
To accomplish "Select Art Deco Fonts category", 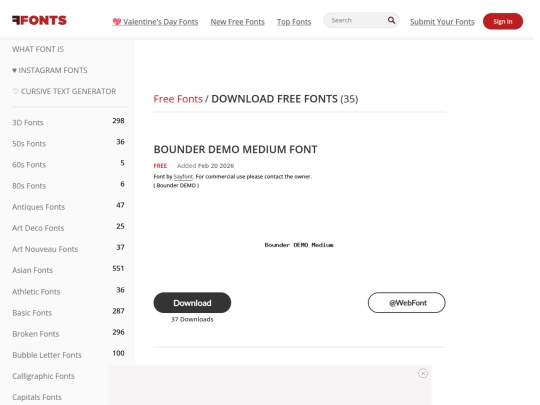I will pyautogui.click(x=38, y=228).
